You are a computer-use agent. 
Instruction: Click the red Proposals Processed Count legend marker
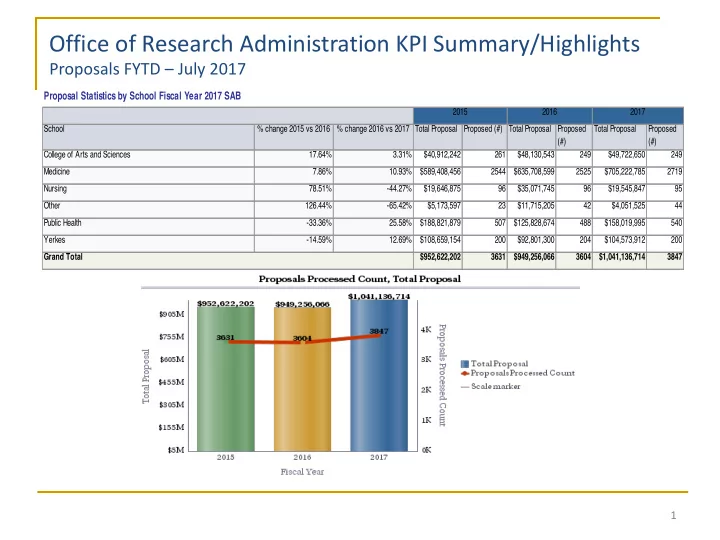click(x=465, y=373)
